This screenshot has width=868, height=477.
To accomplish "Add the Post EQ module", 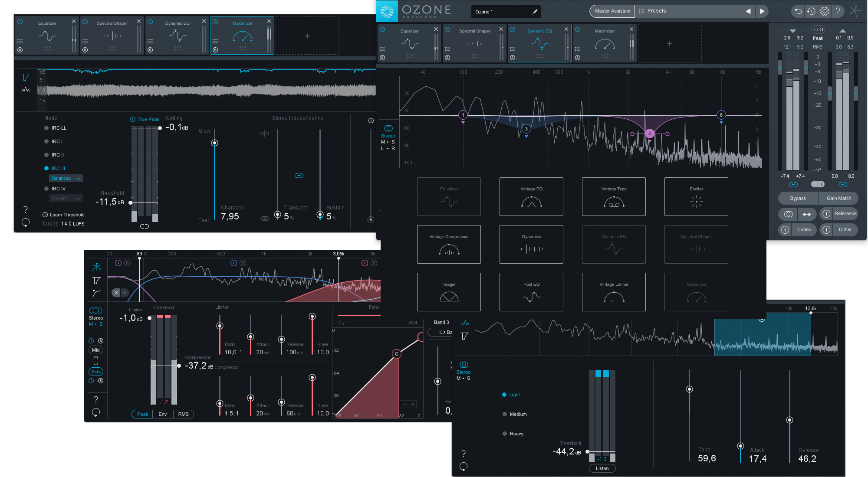I will click(x=531, y=292).
